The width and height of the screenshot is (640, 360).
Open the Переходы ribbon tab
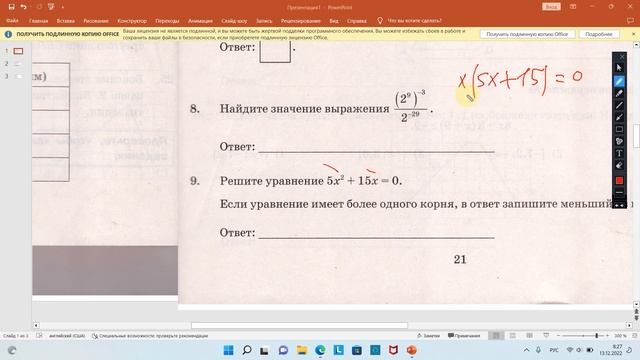click(x=167, y=20)
